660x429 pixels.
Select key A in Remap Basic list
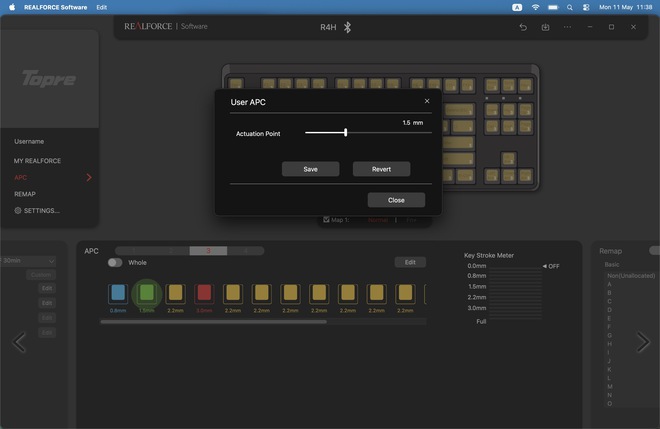pyautogui.click(x=609, y=284)
